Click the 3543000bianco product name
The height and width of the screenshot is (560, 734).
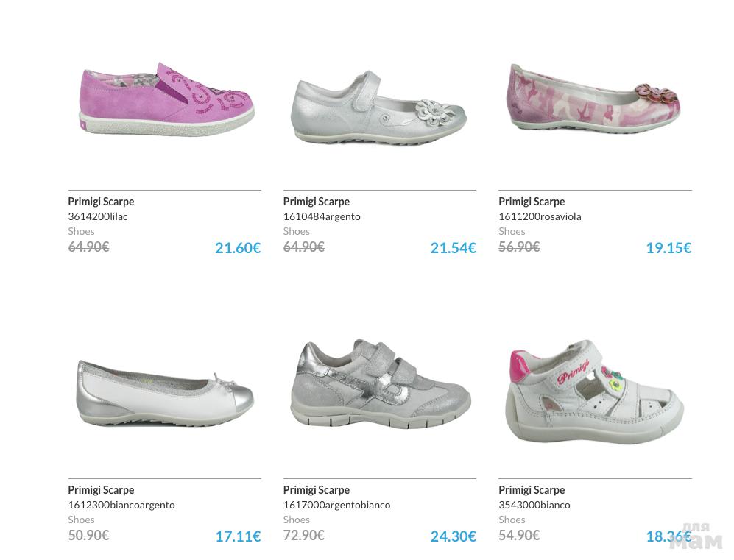[534, 505]
